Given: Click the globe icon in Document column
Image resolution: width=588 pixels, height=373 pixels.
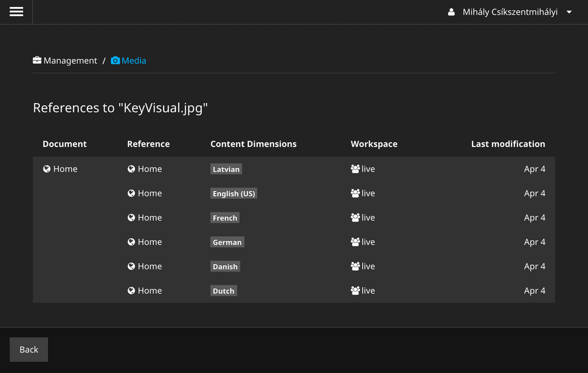Looking at the screenshot, I should click(47, 169).
